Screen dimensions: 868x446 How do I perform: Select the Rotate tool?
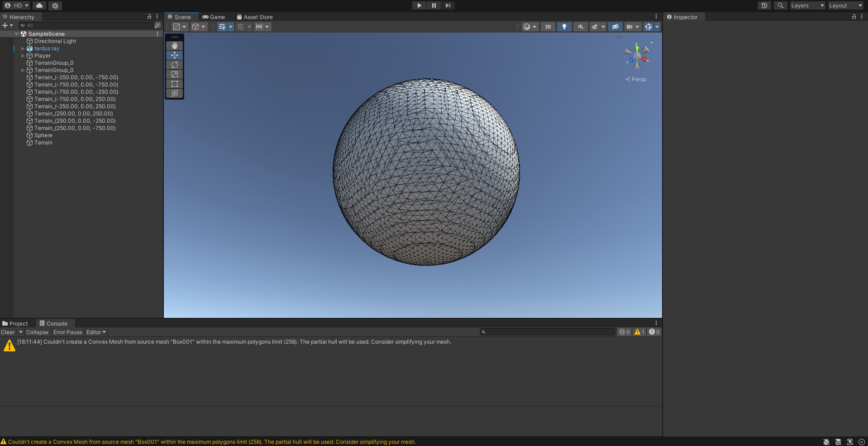pyautogui.click(x=175, y=65)
